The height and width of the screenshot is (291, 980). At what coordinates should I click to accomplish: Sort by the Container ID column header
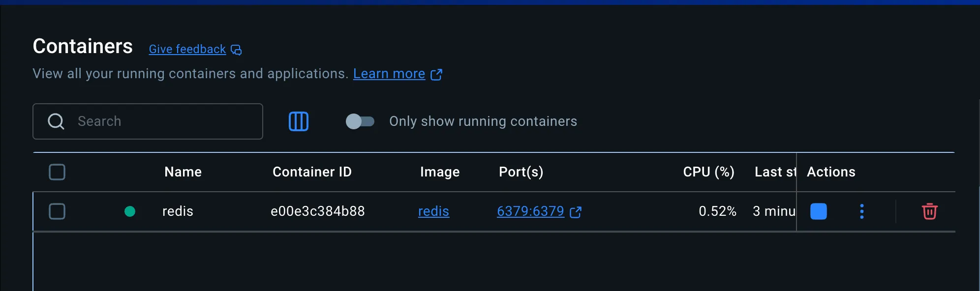(312, 172)
